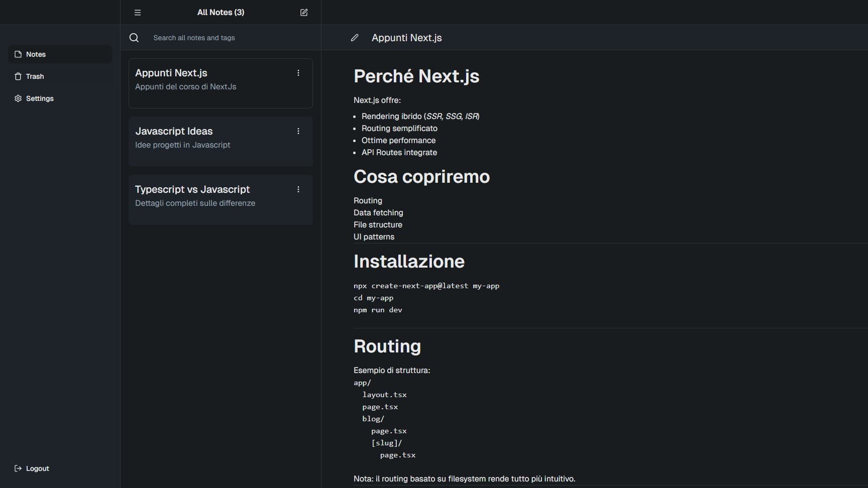Focus the Search all notes and tags field

coord(226,38)
